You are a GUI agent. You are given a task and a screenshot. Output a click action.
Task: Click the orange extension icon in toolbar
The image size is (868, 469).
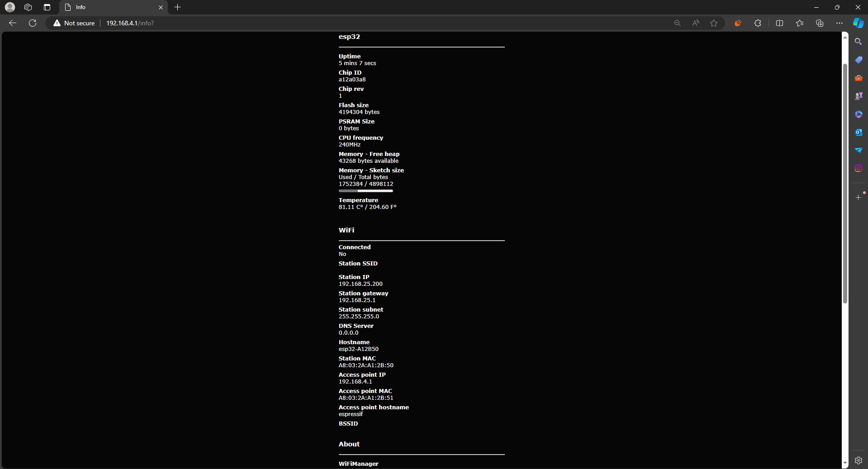tap(738, 23)
